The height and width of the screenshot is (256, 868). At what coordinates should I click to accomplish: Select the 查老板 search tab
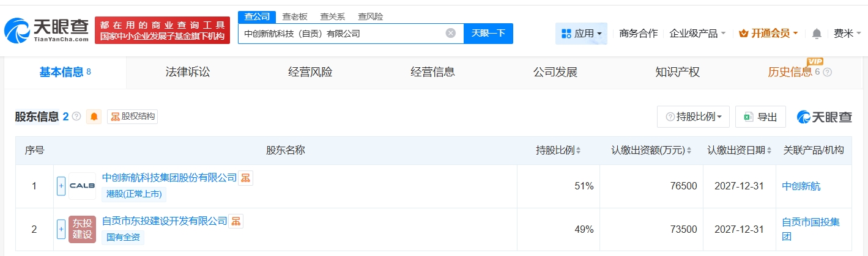click(x=295, y=16)
